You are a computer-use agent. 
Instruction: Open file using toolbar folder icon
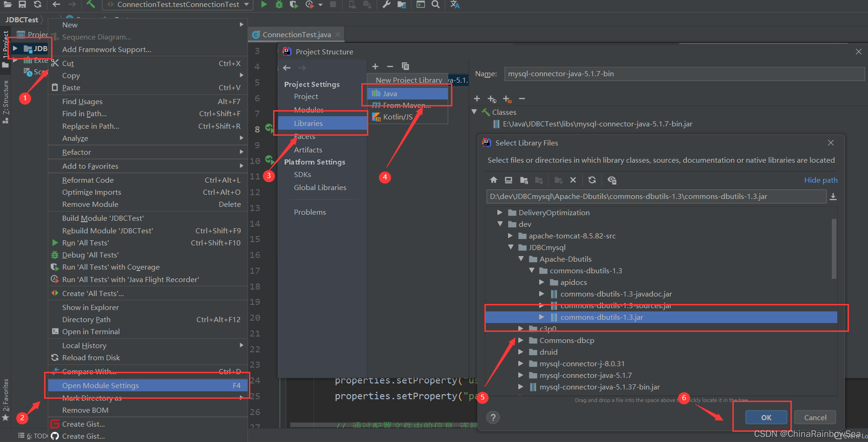pos(8,4)
